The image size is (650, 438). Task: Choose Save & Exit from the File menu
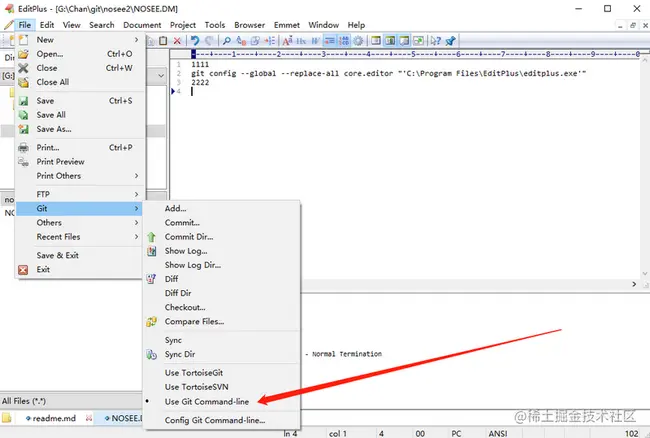(79, 255)
